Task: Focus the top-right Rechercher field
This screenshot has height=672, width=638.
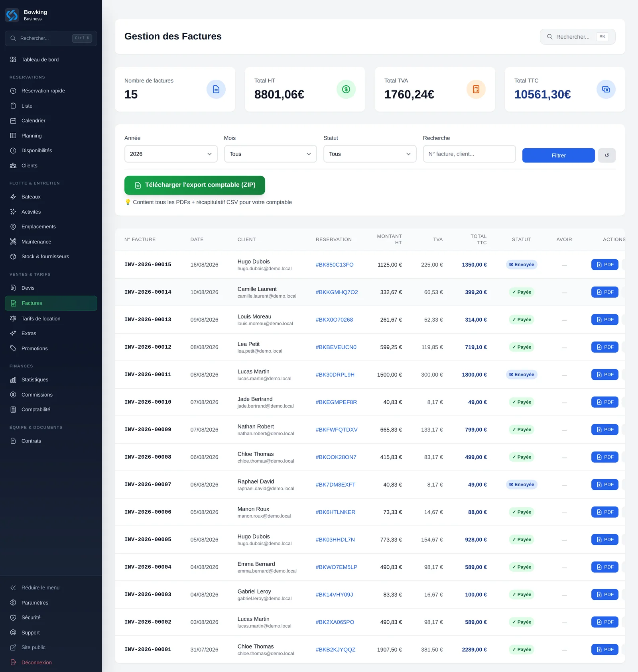Action: pos(577,37)
